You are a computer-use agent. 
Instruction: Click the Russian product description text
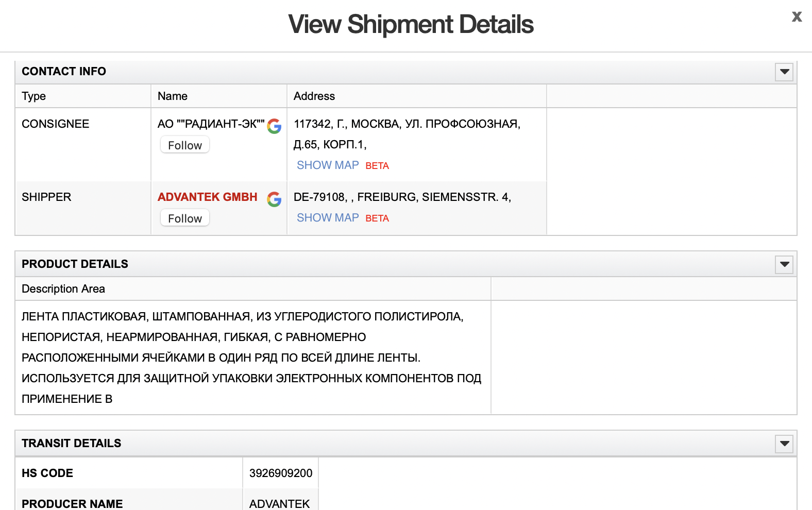click(x=242, y=358)
